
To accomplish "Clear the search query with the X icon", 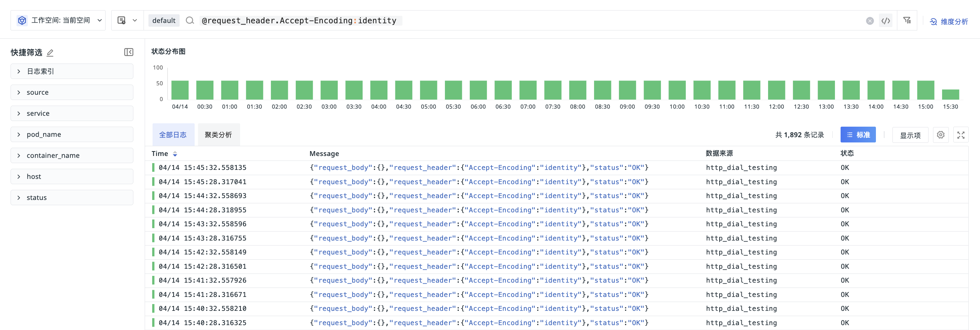I will [x=870, y=21].
